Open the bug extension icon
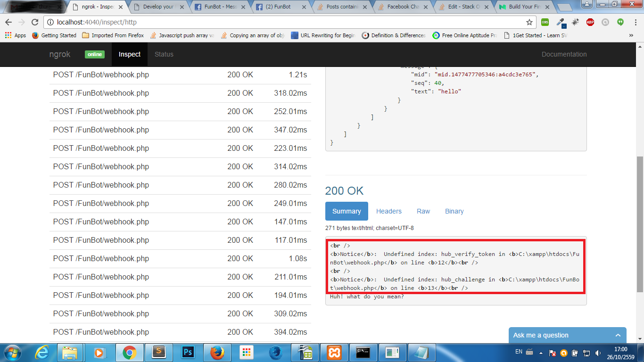Image resolution: width=644 pixels, height=362 pixels. pos(575,22)
